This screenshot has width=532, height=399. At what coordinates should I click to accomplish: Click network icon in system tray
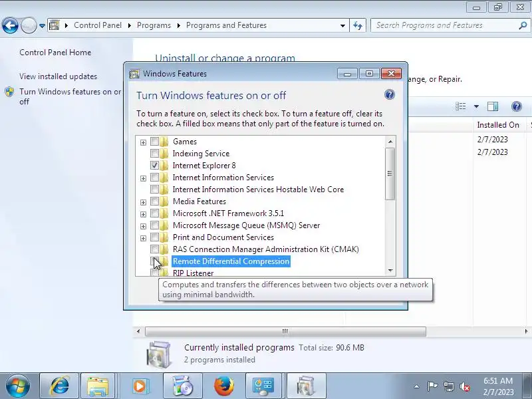pyautogui.click(x=448, y=386)
